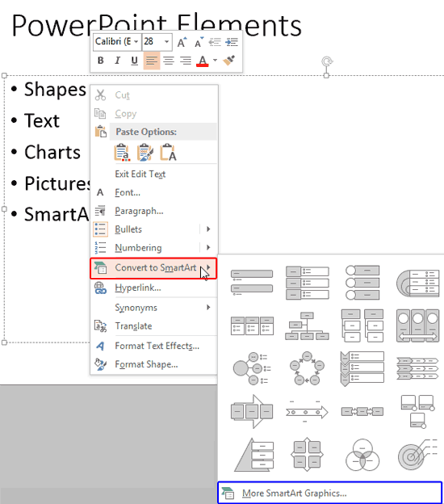The width and height of the screenshot is (444, 504).
Task: Select the two-column Hierarchy List SmartArt
Action: tap(362, 325)
